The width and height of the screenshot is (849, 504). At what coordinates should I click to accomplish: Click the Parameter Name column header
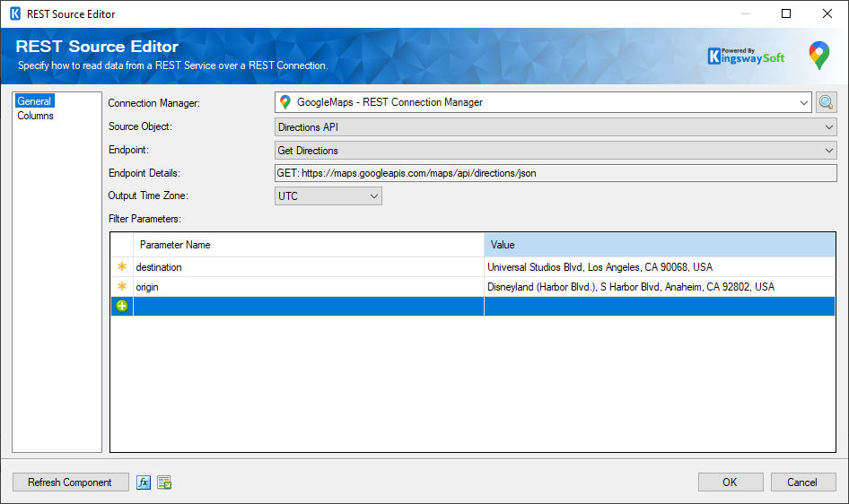click(308, 245)
